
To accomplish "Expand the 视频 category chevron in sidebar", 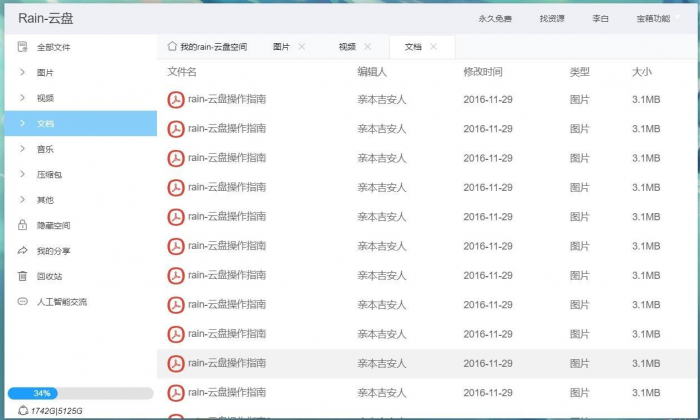I will tap(23, 98).
